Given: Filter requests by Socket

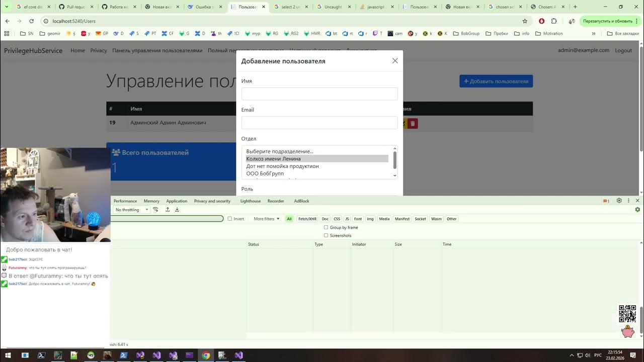Looking at the screenshot, I should pos(421,219).
